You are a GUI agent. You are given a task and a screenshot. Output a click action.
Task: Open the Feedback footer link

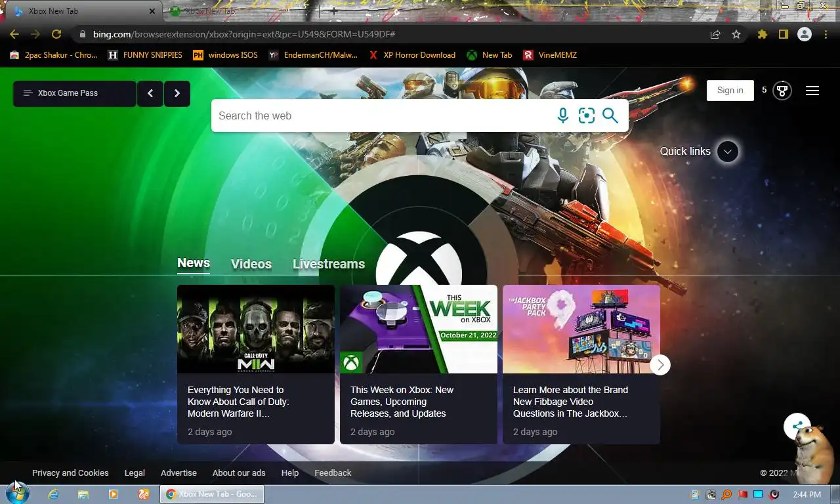333,472
